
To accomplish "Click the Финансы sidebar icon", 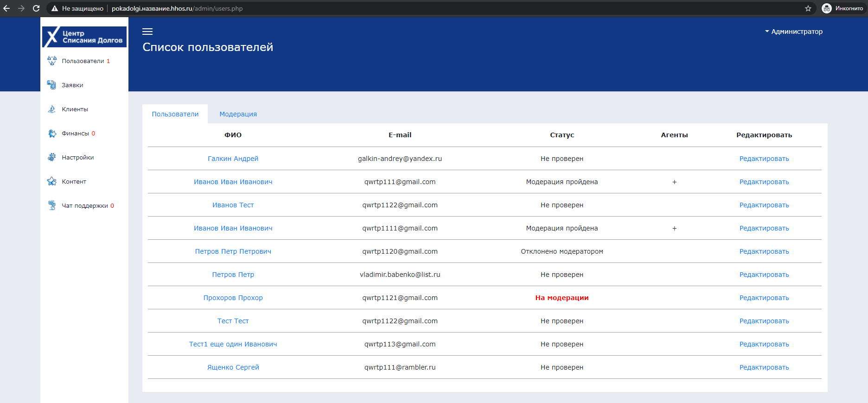I will tap(52, 133).
